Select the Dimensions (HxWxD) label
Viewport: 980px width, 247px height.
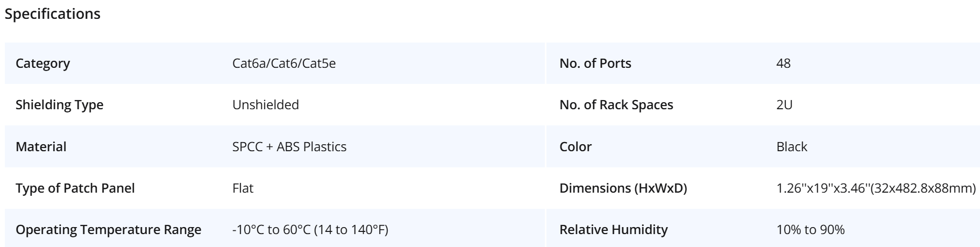point(623,188)
